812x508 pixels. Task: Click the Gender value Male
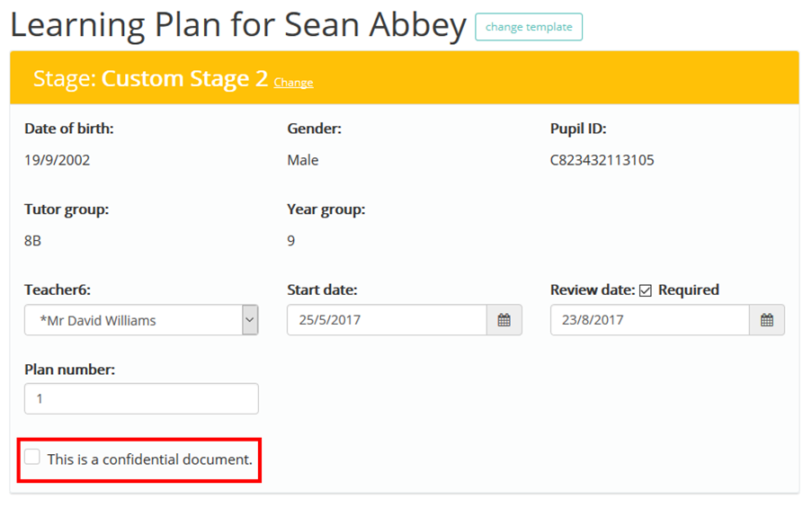pyautogui.click(x=303, y=161)
